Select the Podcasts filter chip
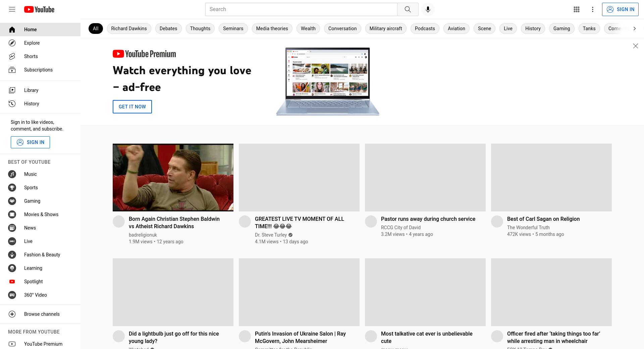644x349 pixels. pos(425,29)
